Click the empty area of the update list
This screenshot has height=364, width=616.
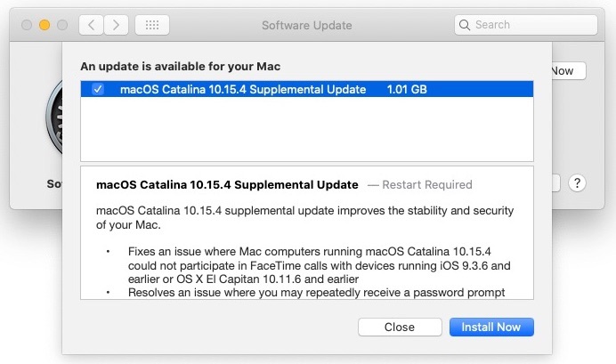point(307,129)
